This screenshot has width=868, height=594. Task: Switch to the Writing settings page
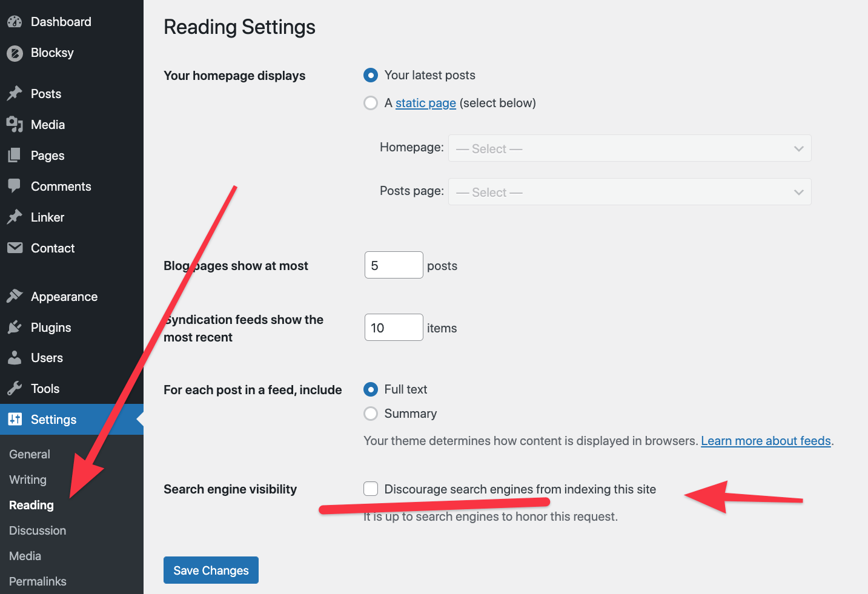click(x=27, y=480)
